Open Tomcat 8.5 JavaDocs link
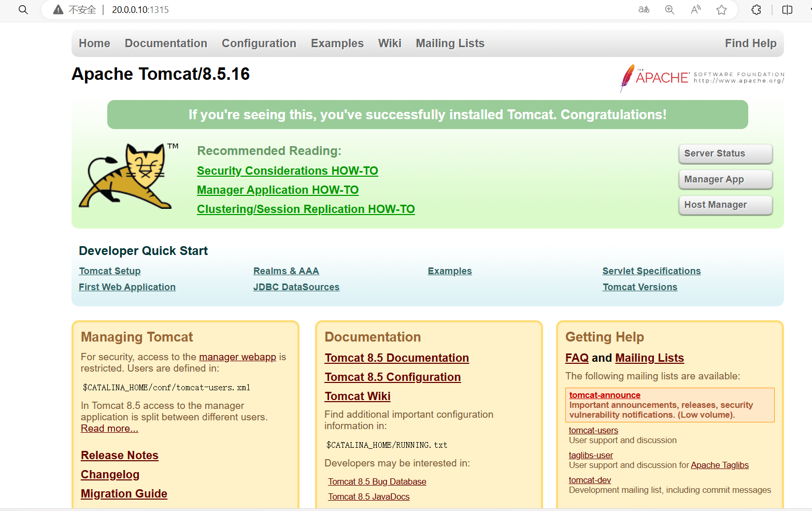Viewport: 812px width, 511px height. [x=369, y=497]
